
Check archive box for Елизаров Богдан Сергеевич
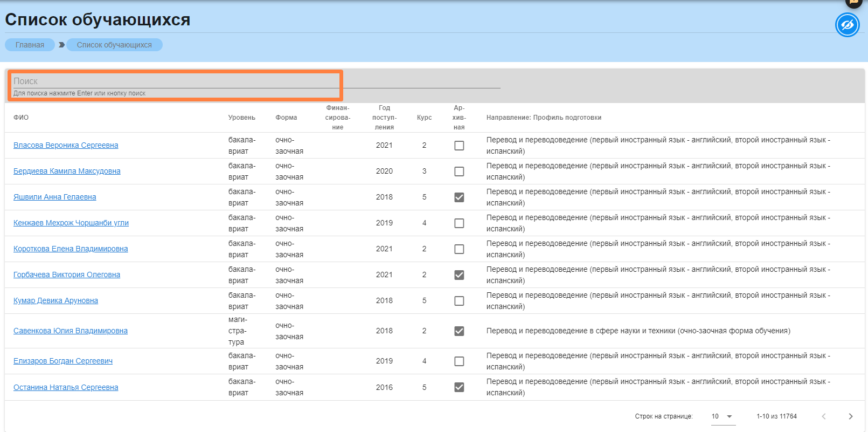pos(459,361)
